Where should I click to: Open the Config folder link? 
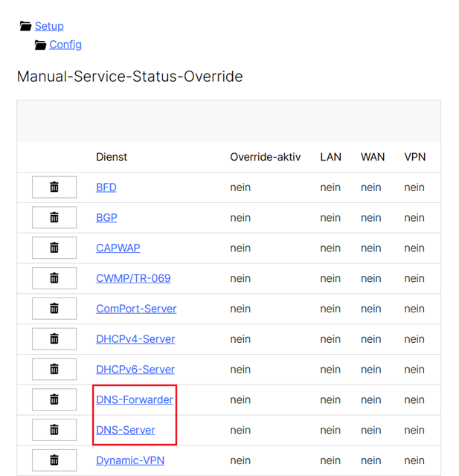[x=65, y=45]
